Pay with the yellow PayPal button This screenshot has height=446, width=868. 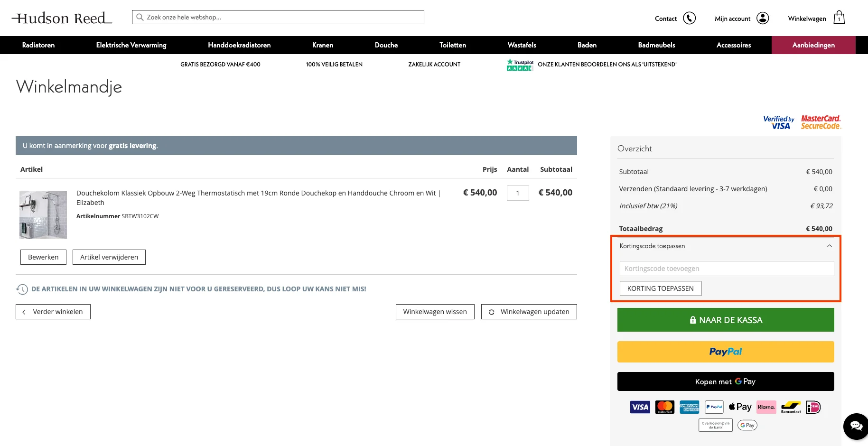pos(726,352)
